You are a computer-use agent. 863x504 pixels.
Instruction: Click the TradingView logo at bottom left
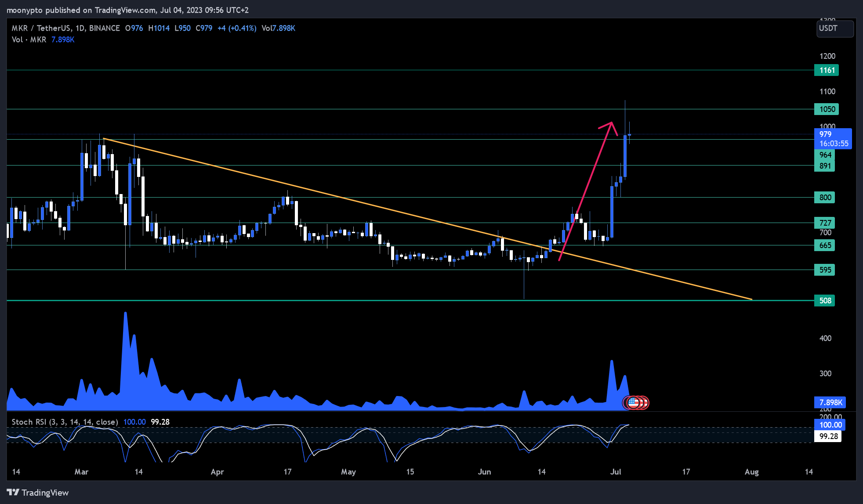point(38,493)
